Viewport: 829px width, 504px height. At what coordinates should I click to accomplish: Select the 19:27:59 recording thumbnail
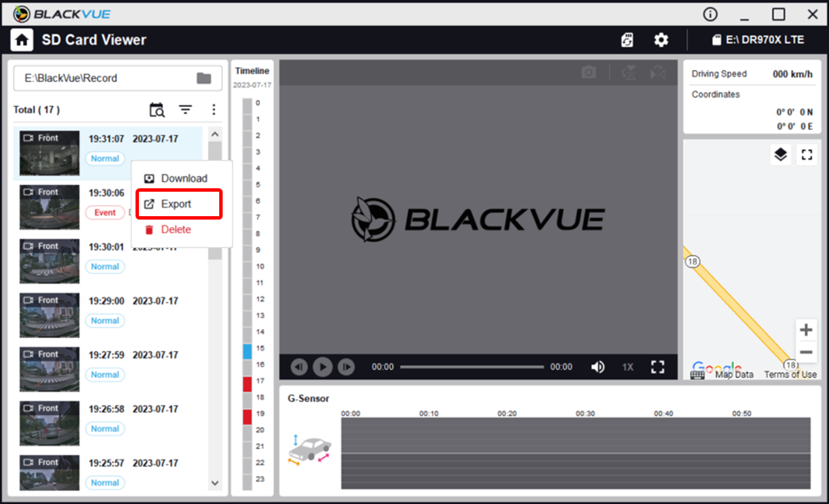[x=50, y=369]
